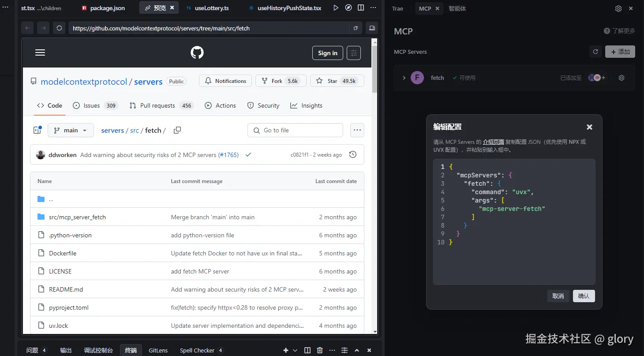
Task: Split the terminal panel icon
Action: click(308, 350)
